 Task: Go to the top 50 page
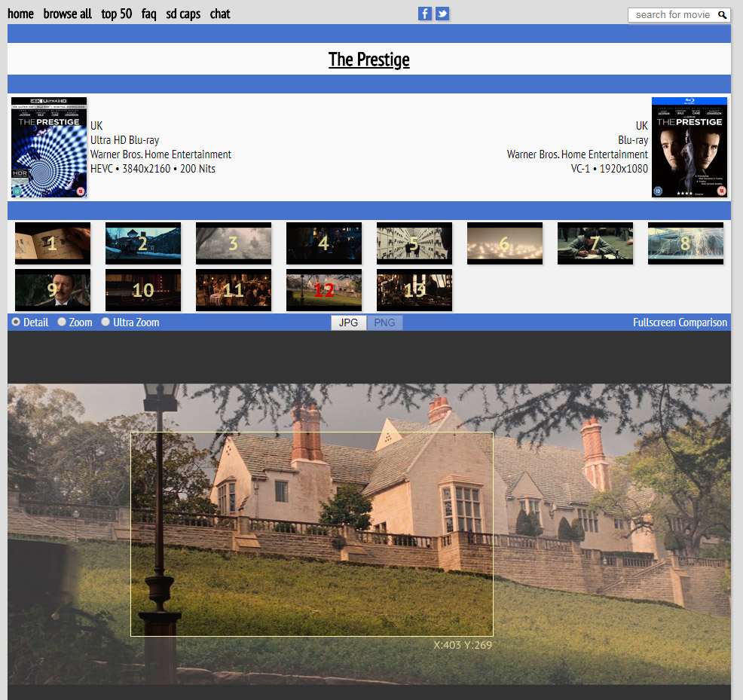click(117, 14)
